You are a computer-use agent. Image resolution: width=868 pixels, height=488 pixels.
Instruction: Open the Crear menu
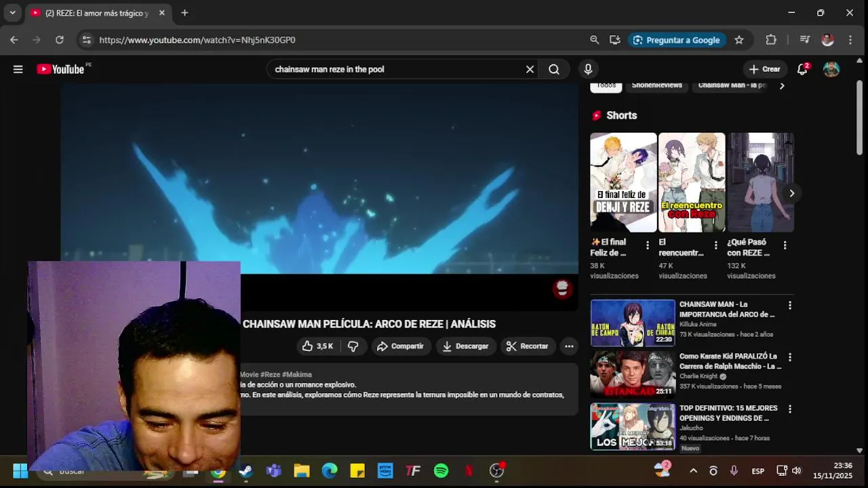(x=765, y=69)
